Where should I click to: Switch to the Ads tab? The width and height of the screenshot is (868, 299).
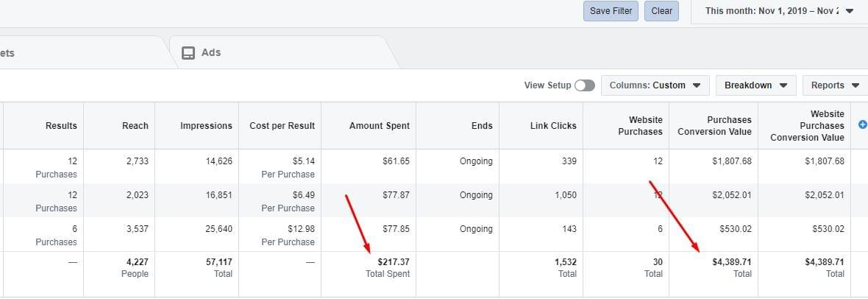[x=210, y=52]
